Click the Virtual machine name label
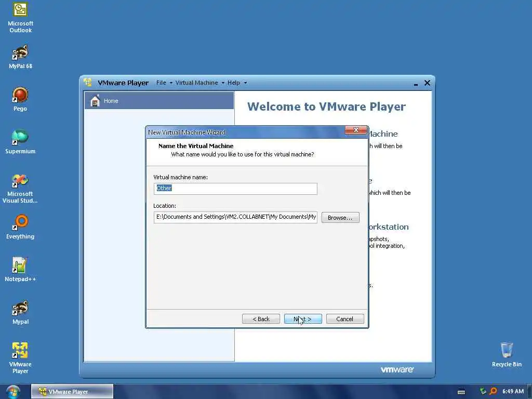 [x=180, y=177]
